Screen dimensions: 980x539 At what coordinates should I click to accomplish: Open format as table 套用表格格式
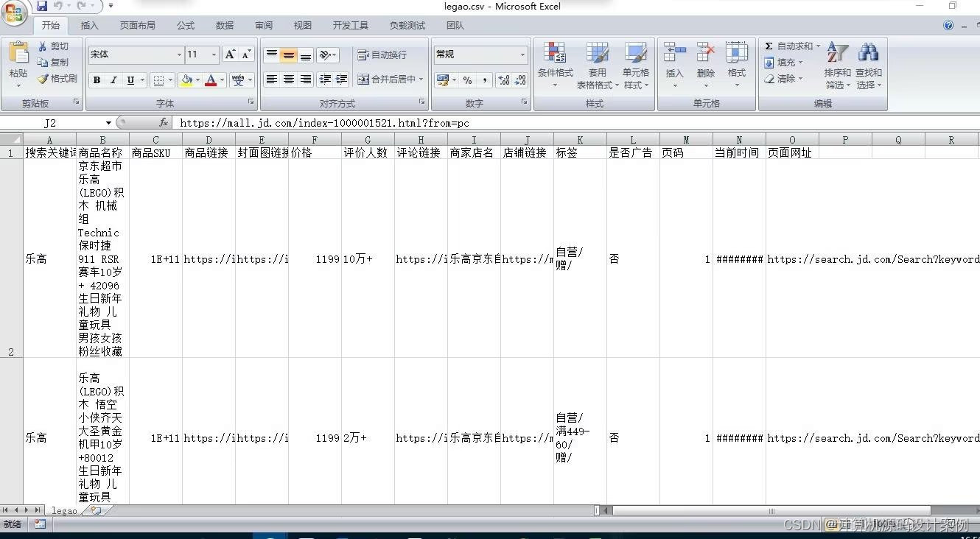point(596,65)
